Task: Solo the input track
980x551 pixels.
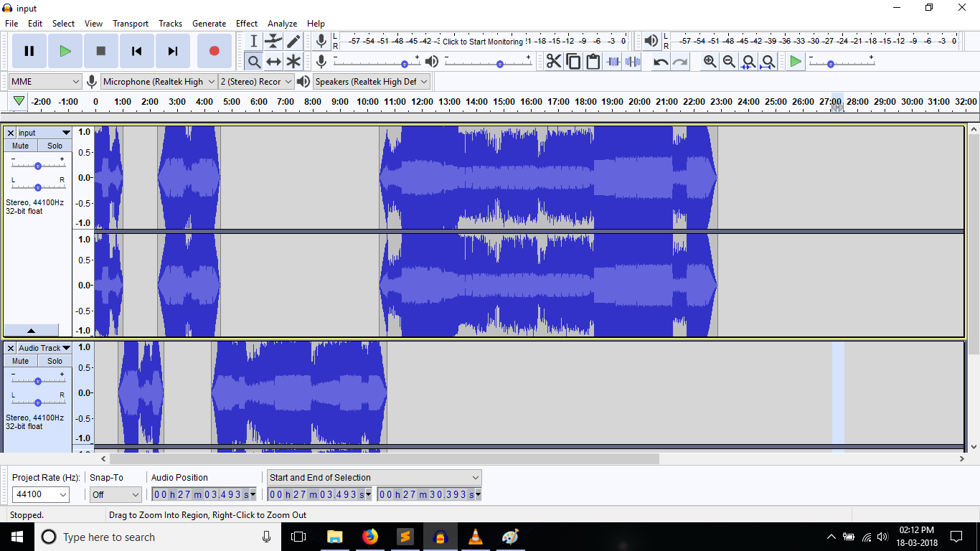Action: click(x=55, y=146)
